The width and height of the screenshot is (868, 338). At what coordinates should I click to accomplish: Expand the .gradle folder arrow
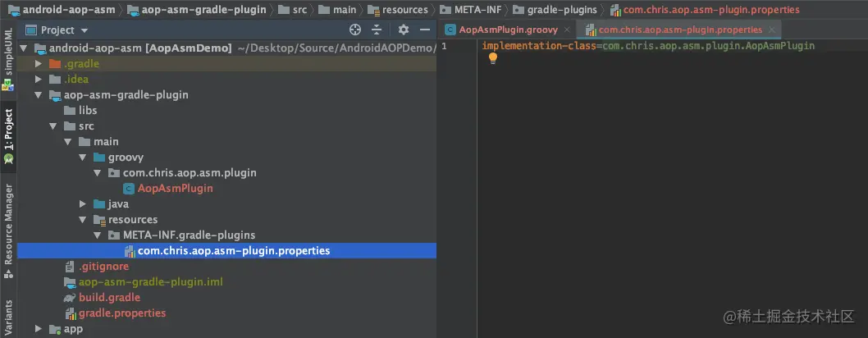[x=39, y=64]
